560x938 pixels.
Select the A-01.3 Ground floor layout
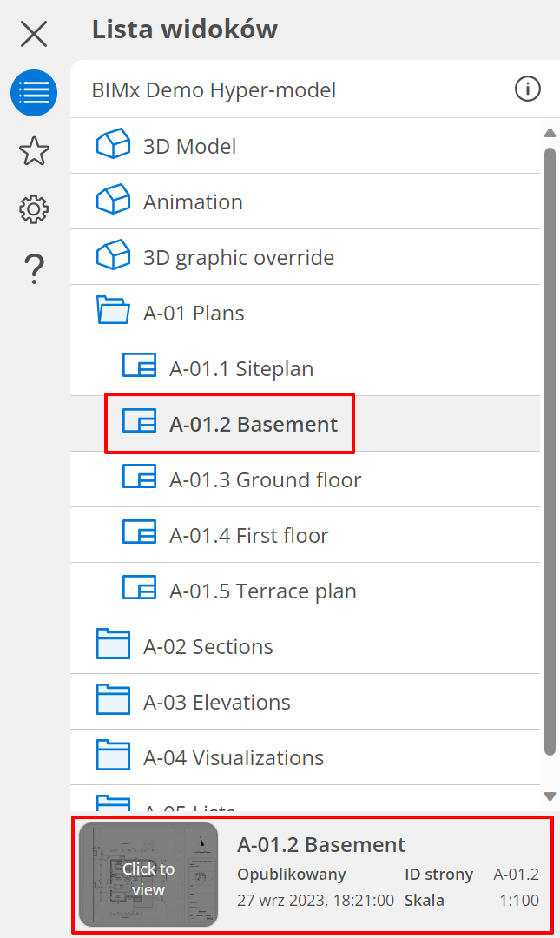point(265,479)
